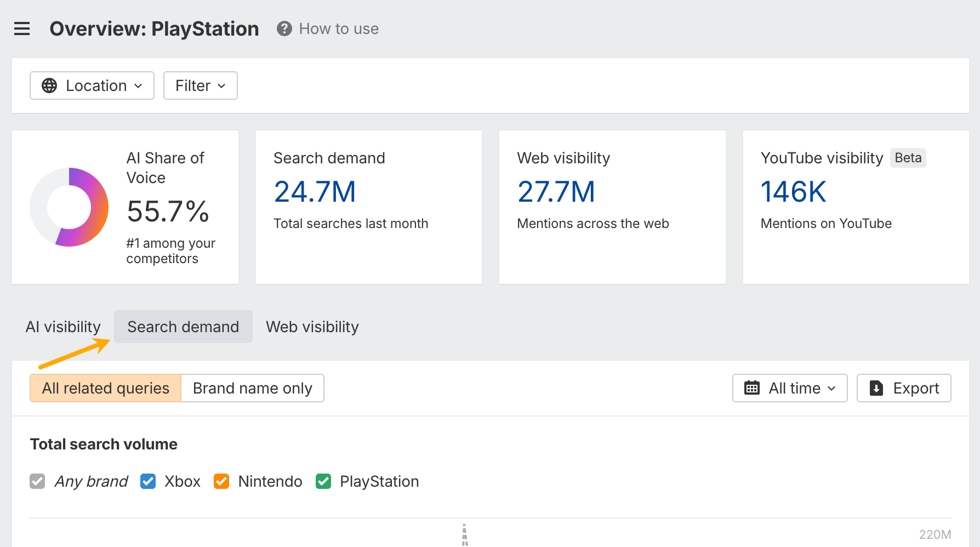
Task: Disable the PlayStation brand checkbox
Action: coord(323,481)
